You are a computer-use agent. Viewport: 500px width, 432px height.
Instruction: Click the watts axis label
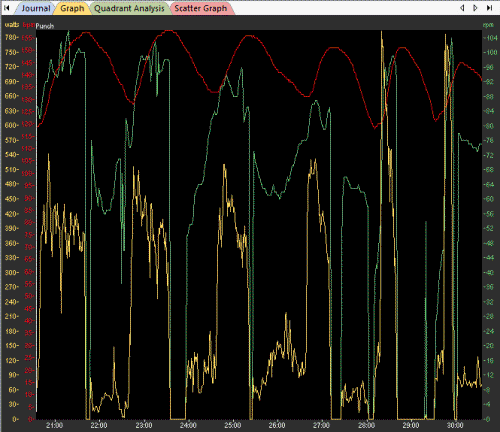[12, 25]
